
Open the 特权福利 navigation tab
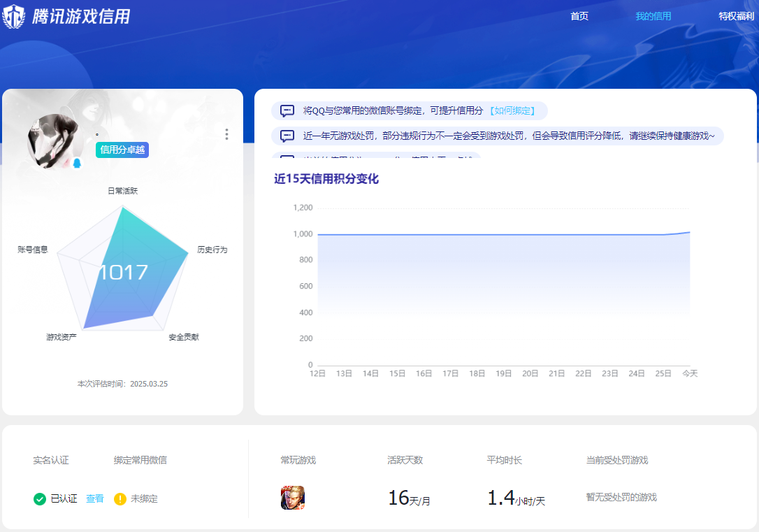tap(736, 16)
